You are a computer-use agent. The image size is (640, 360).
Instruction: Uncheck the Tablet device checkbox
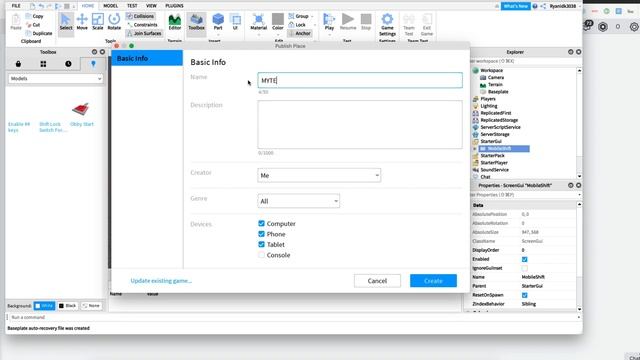(x=261, y=244)
